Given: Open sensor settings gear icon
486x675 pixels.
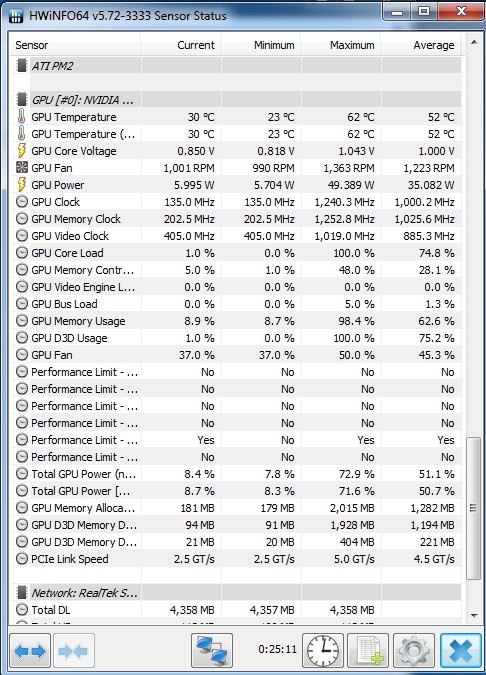Looking at the screenshot, I should [x=414, y=651].
